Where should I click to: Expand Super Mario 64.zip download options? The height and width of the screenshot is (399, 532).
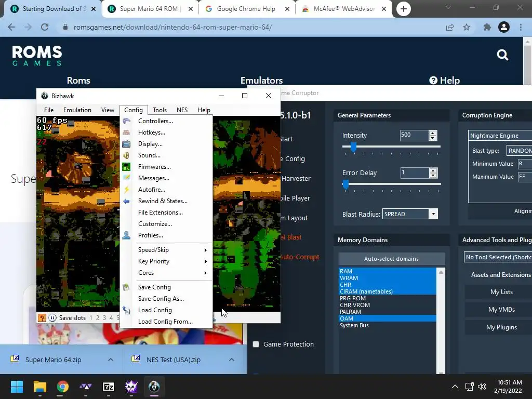coord(111,360)
